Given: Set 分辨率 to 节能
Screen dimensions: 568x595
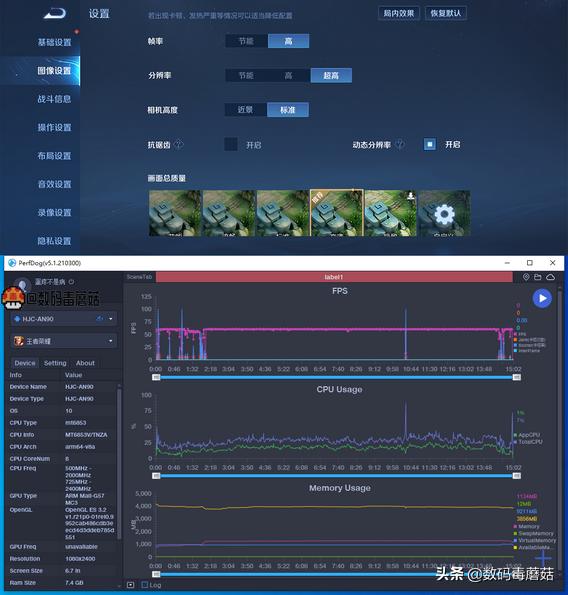Looking at the screenshot, I should pyautogui.click(x=246, y=76).
